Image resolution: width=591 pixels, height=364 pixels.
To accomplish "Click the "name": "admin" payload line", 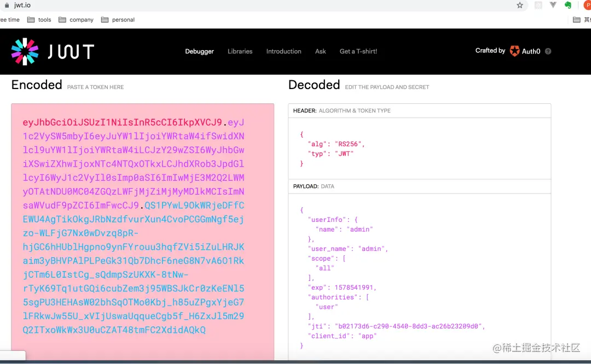I will (345, 229).
